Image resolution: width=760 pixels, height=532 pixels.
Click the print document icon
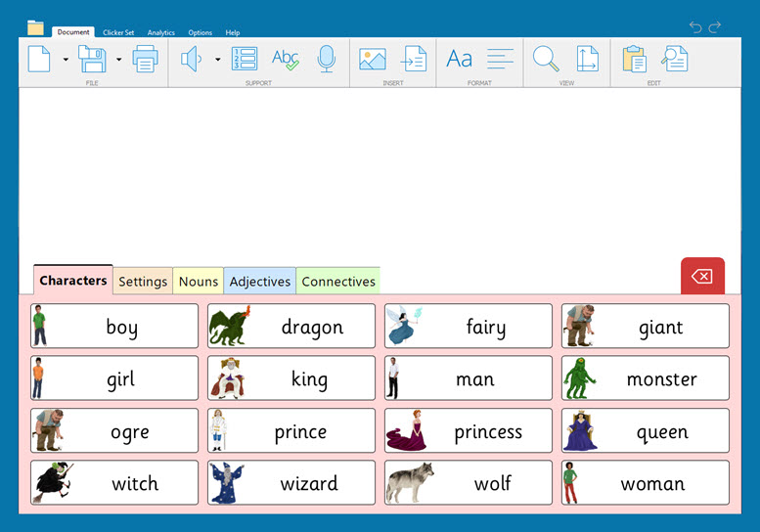point(145,60)
